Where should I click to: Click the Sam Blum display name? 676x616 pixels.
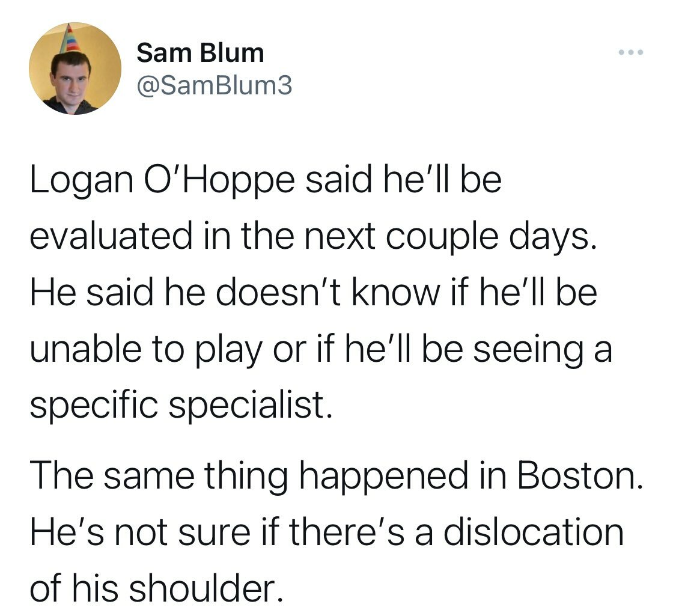201,53
